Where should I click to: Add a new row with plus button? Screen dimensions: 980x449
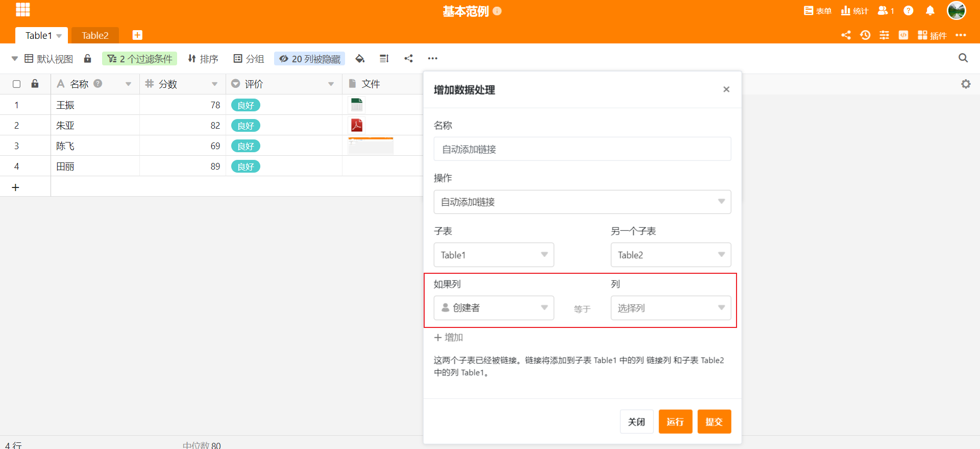[x=15, y=187]
